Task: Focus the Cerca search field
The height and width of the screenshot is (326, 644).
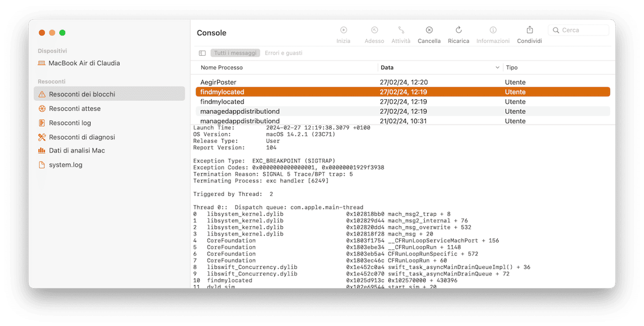Action: coord(578,30)
